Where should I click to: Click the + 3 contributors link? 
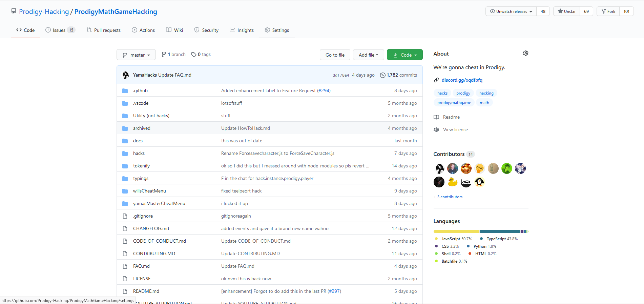(x=448, y=197)
